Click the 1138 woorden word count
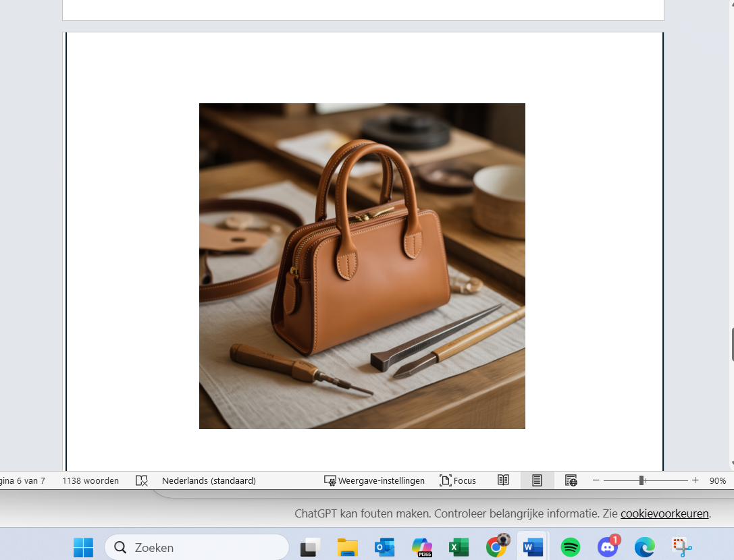734x560 pixels. (x=90, y=480)
